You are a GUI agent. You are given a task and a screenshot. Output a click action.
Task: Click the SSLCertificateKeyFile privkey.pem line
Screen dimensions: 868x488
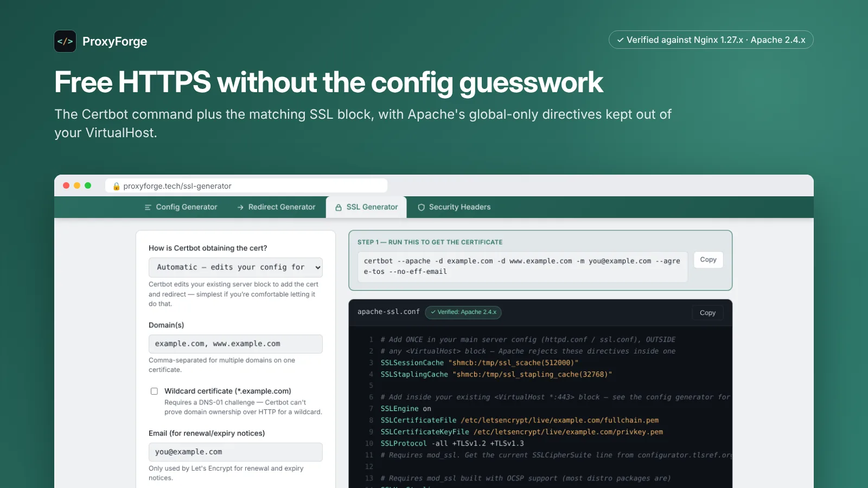522,432
